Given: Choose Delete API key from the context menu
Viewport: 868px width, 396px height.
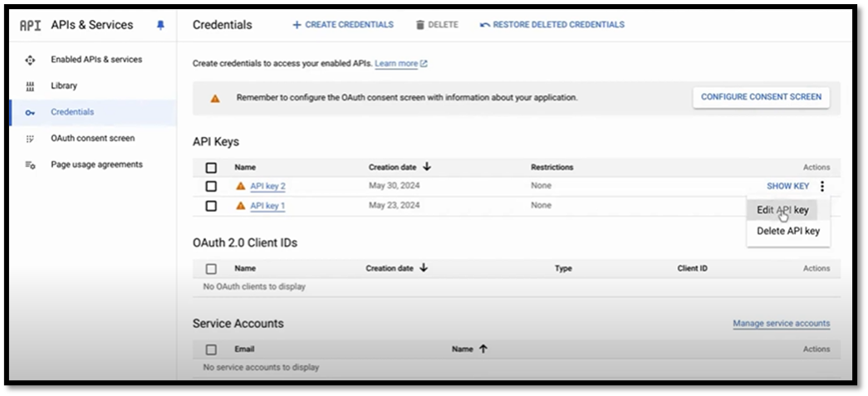Looking at the screenshot, I should tap(788, 231).
